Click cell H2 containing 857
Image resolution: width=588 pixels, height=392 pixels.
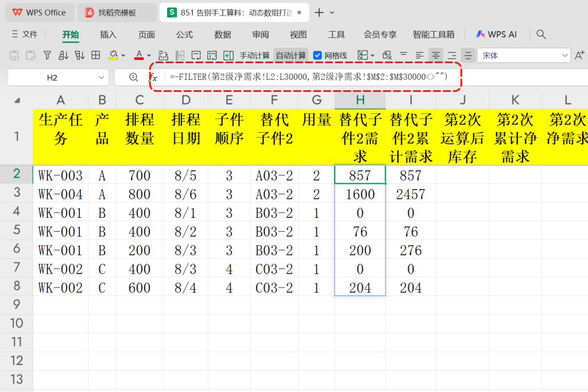click(x=360, y=175)
